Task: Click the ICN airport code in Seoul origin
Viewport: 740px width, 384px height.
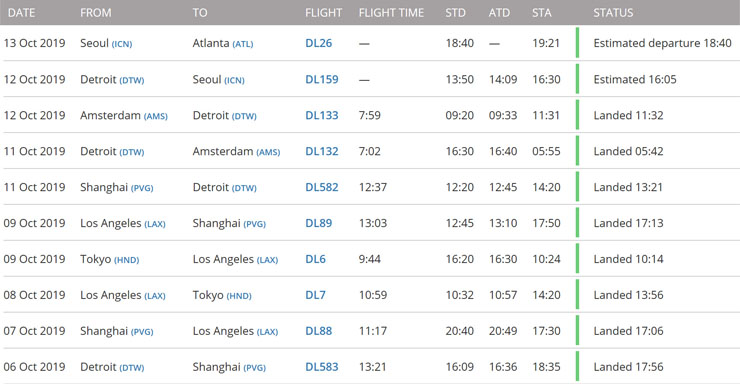Action: pyautogui.click(x=122, y=44)
